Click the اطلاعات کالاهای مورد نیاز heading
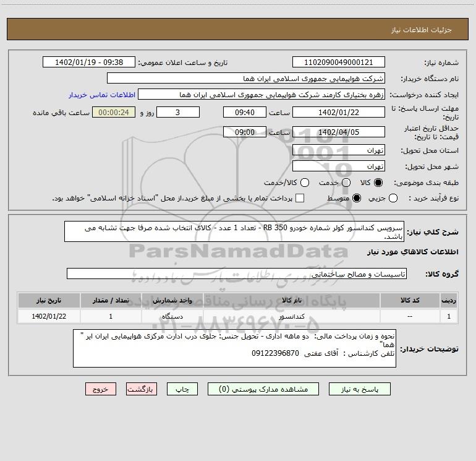 [412, 252]
